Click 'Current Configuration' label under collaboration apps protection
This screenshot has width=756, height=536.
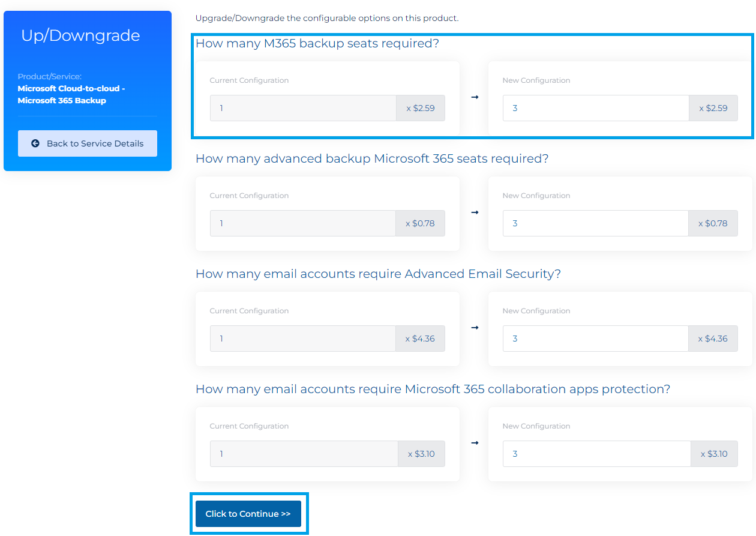[249, 426]
